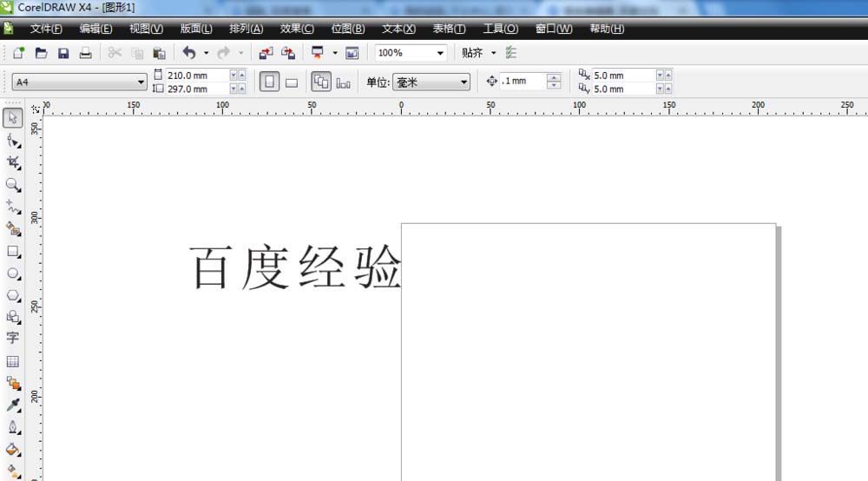Save the document
Viewport: 868px width, 481px height.
63,53
